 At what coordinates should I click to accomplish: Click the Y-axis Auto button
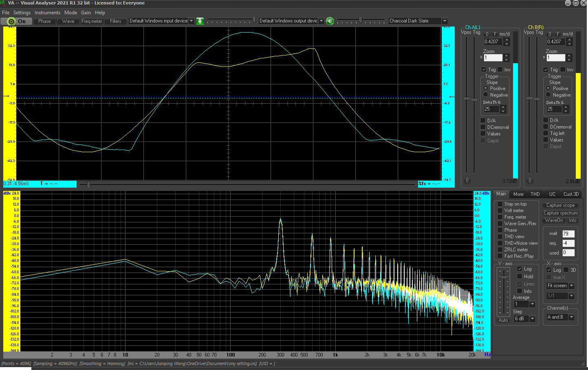(x=503, y=320)
